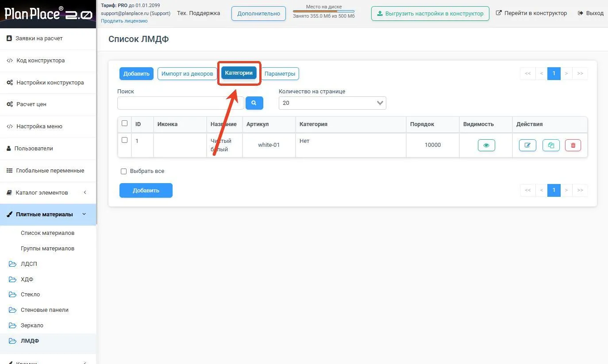608x364 pixels.
Task: Click Порядок column header
Action: click(432, 124)
